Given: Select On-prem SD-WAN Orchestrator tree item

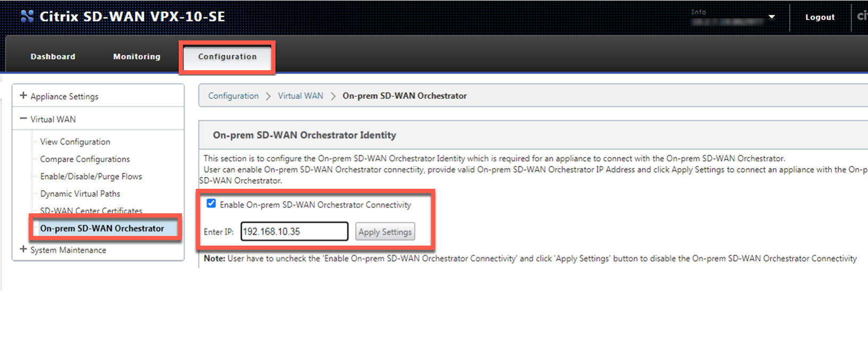Looking at the screenshot, I should click(102, 228).
